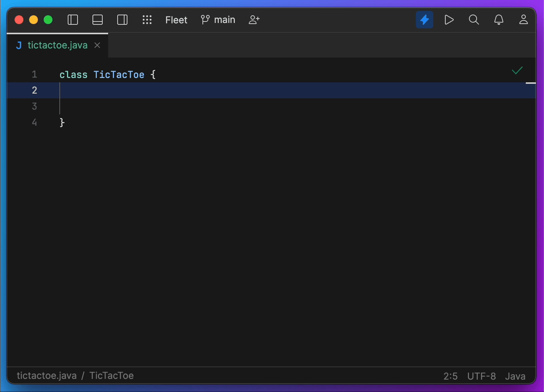
Task: Close the tictactoe.java tab
Action: tap(97, 45)
